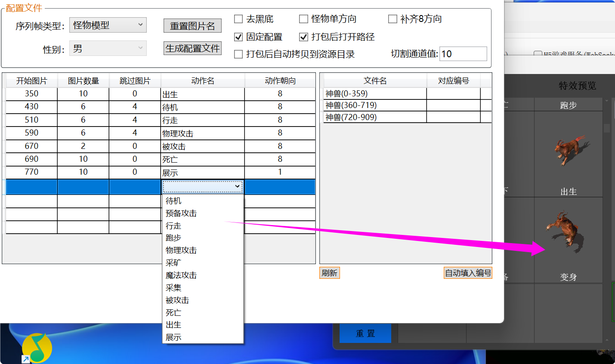This screenshot has height=364, width=615.
Task: Click the 重置图片名 button
Action: pos(192,25)
